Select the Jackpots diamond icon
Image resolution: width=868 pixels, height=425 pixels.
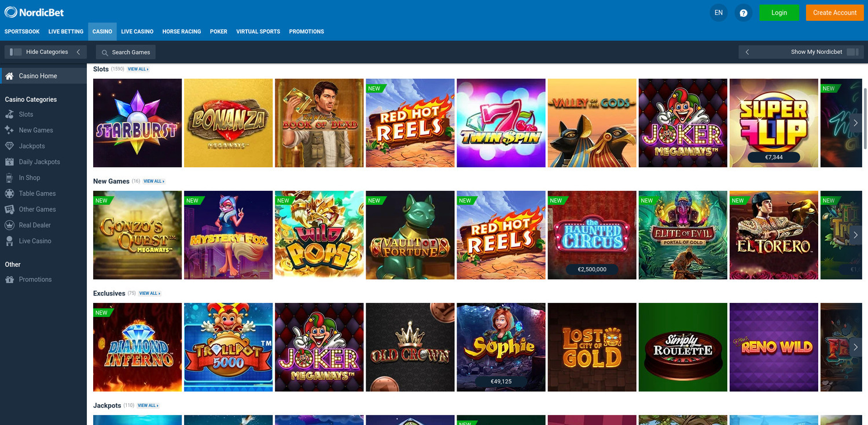(9, 146)
